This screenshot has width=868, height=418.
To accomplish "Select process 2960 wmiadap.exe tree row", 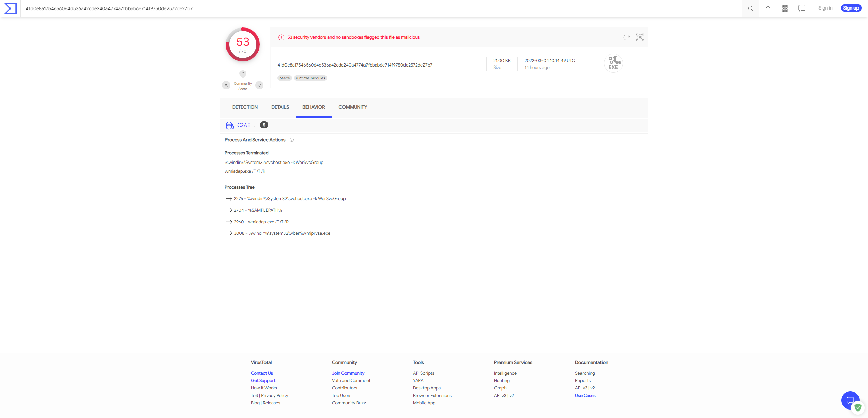I will (x=261, y=222).
